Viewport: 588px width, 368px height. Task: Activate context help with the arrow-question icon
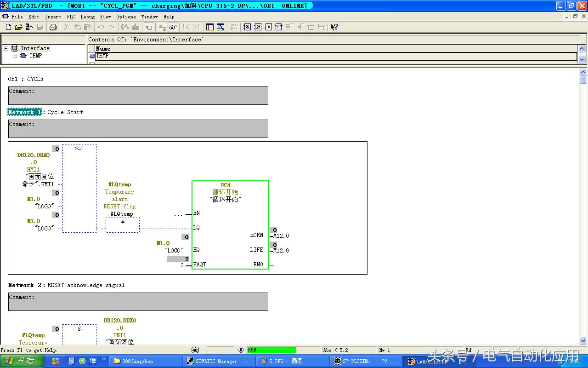pyautogui.click(x=334, y=27)
